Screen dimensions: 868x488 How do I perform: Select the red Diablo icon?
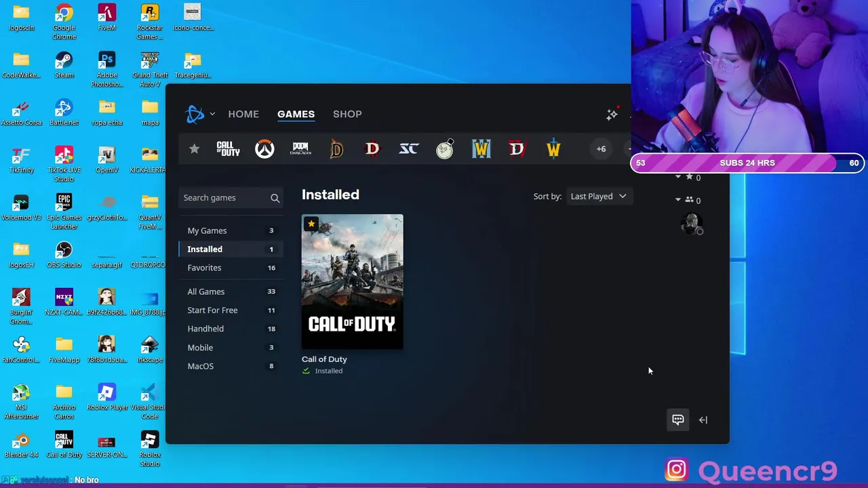click(x=372, y=148)
